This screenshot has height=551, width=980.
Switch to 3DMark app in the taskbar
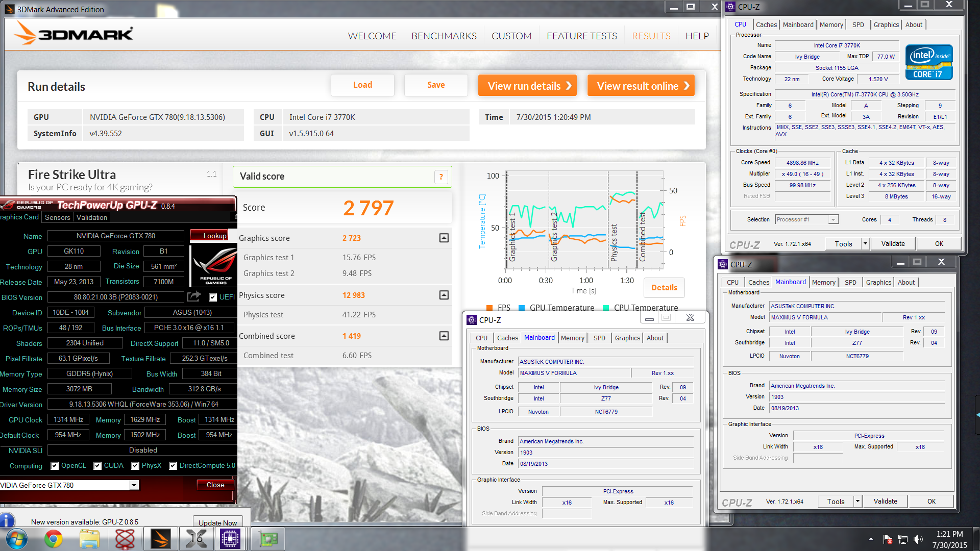[x=160, y=539]
